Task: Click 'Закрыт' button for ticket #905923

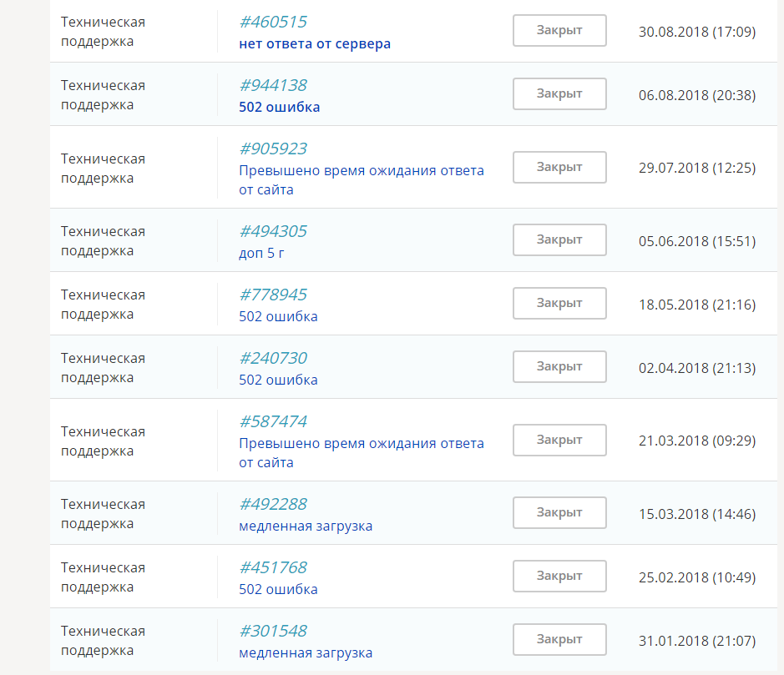Action: click(x=559, y=167)
